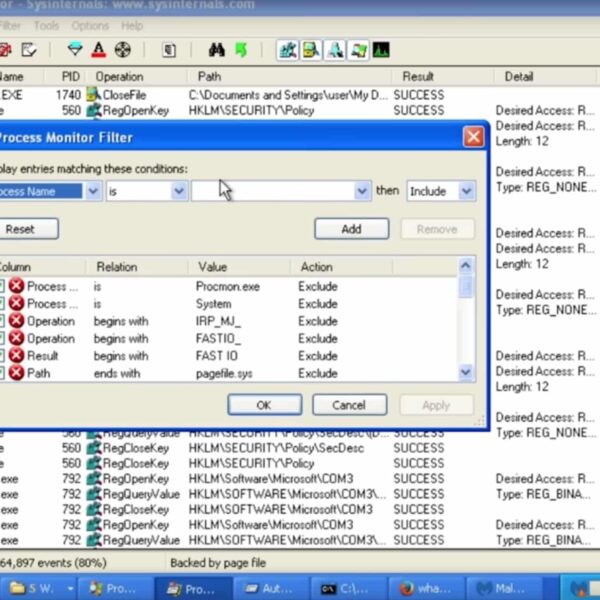
Task: Open the Options menu
Action: [90, 26]
